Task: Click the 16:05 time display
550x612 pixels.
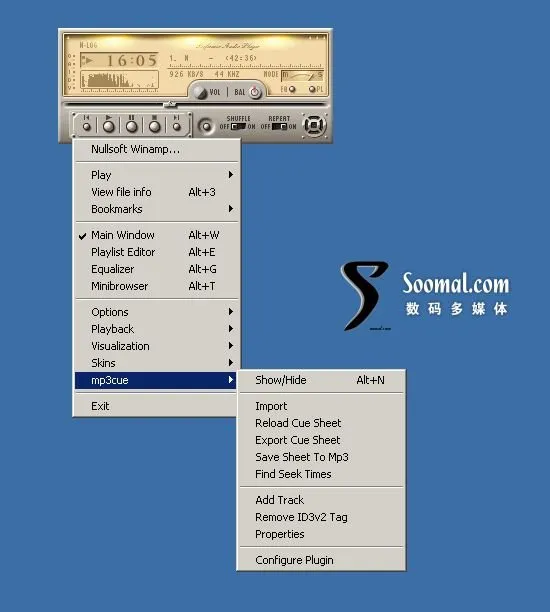Action: click(x=132, y=60)
